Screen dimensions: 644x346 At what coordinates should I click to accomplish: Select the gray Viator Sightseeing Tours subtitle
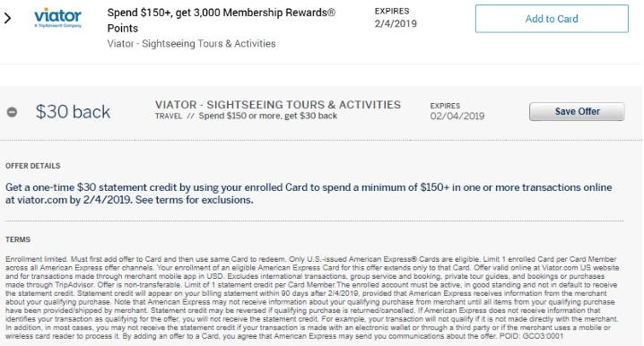pos(191,44)
